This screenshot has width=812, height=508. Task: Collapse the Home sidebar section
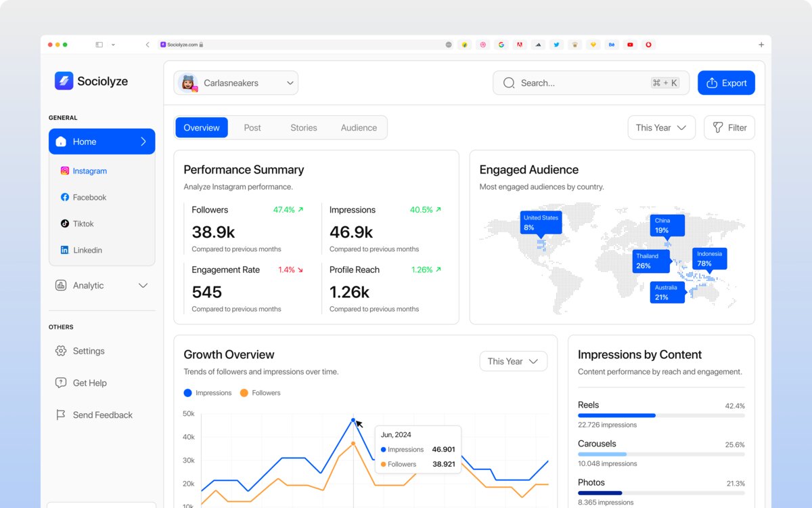(x=101, y=142)
